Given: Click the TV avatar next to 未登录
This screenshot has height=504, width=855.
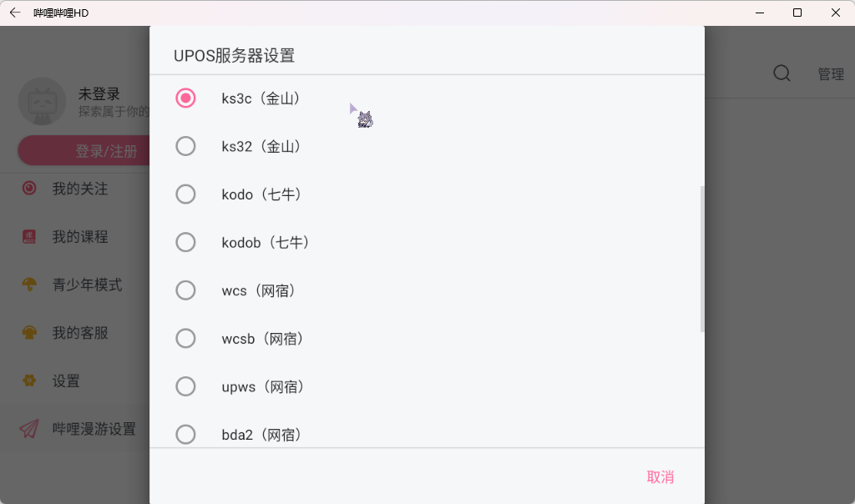Looking at the screenshot, I should pyautogui.click(x=42, y=101).
